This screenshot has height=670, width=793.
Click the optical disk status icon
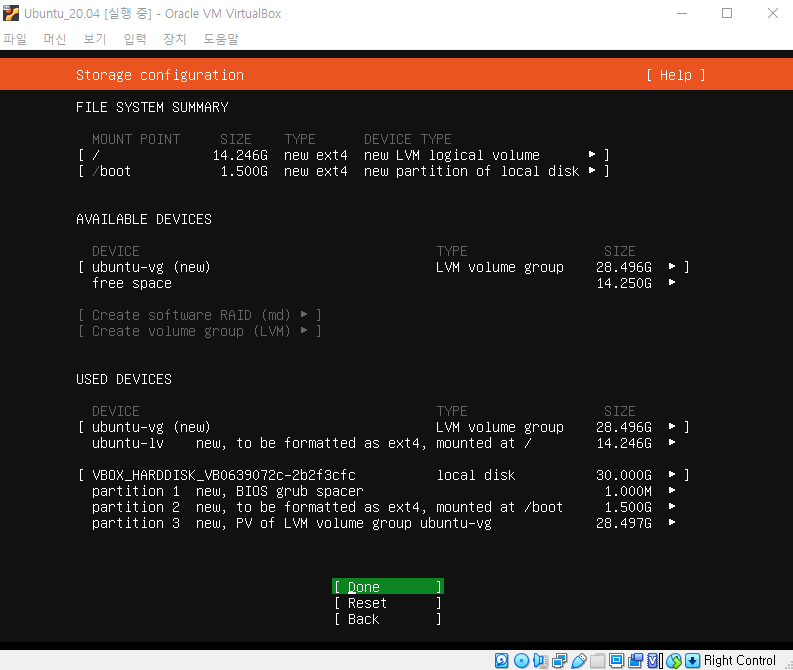click(521, 660)
